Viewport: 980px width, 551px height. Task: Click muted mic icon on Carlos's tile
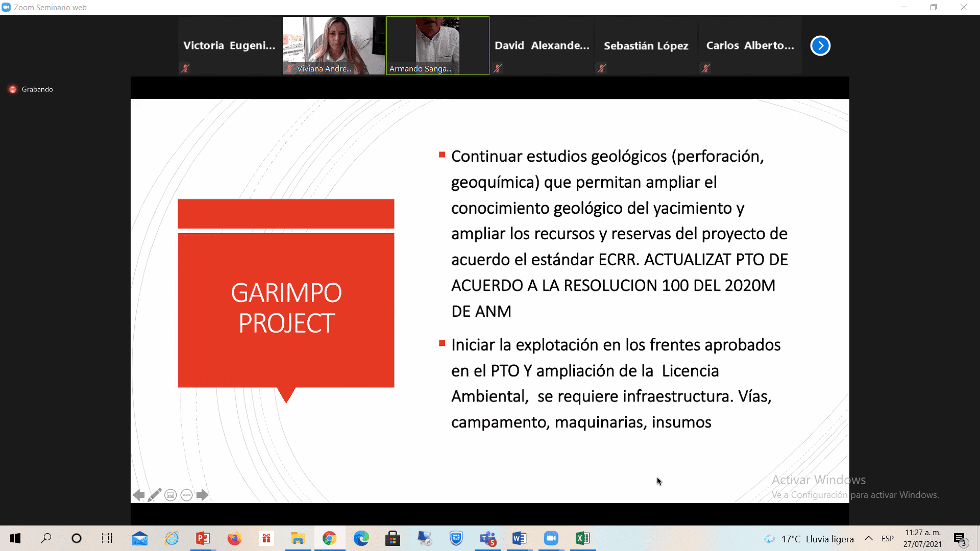click(706, 68)
